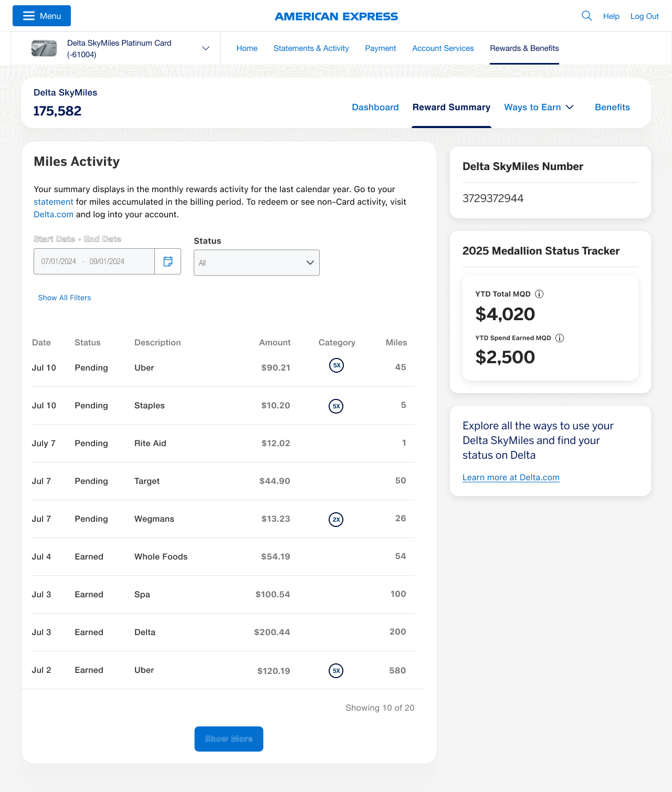Click the 580 miles value
Screen dimensions: 672x792
click(397, 671)
